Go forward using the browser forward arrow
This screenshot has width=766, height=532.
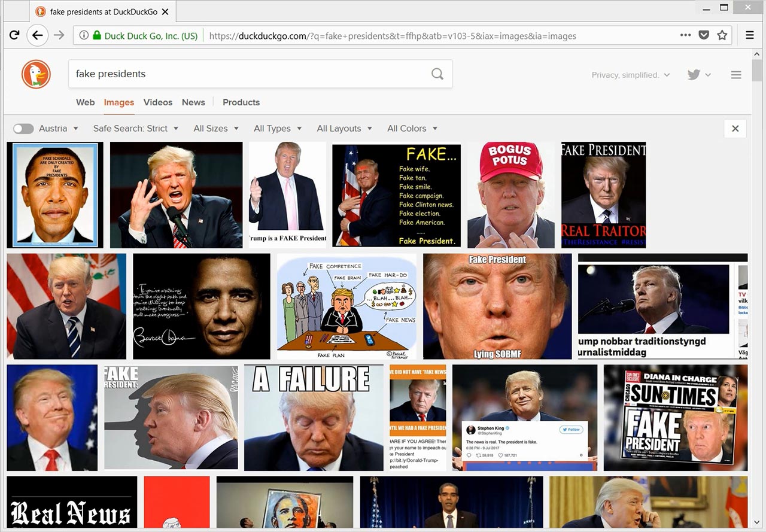(59, 35)
